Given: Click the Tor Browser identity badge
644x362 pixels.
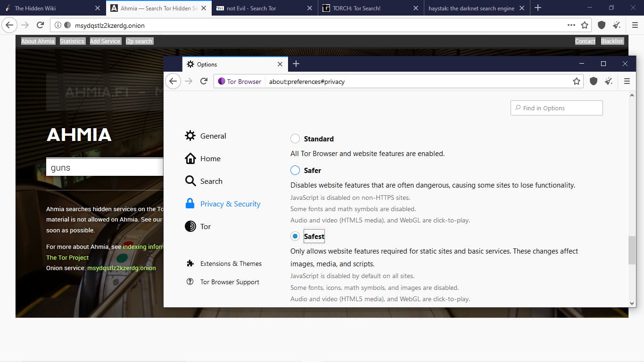Looking at the screenshot, I should [x=239, y=82].
